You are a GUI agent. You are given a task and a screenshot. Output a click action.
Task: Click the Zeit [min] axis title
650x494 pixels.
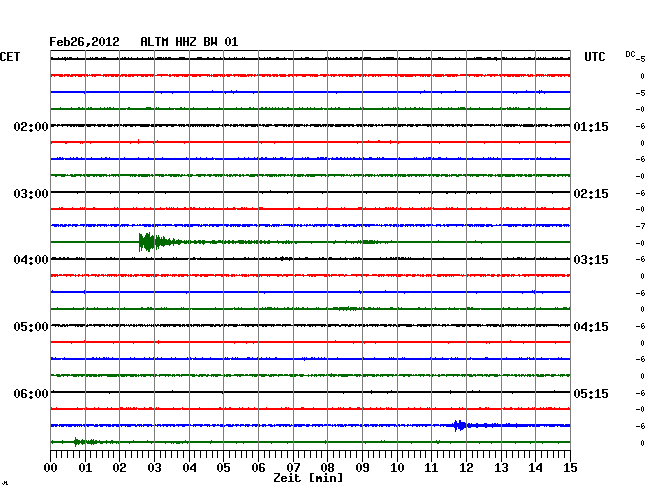[x=308, y=478]
